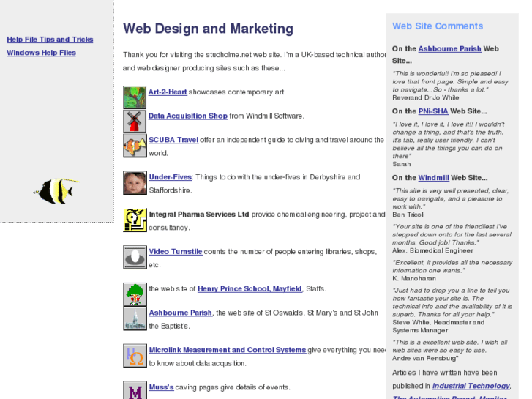Click the Video Turnstile icon
This screenshot has height=399, width=532.
tap(135, 258)
